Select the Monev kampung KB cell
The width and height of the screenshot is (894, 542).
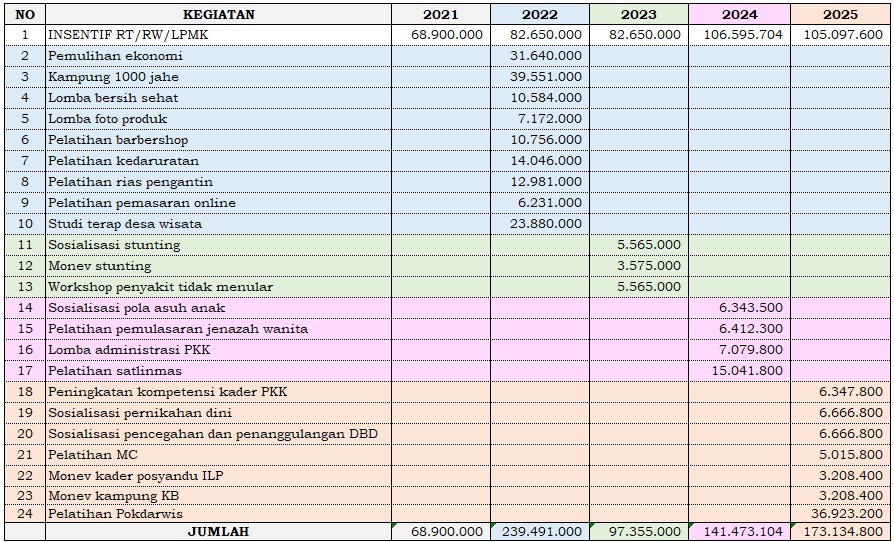(x=218, y=496)
